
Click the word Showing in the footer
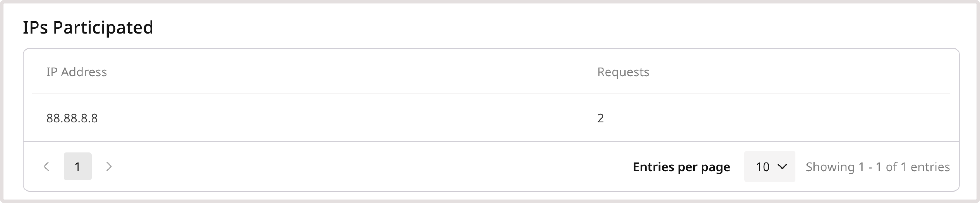(x=830, y=167)
